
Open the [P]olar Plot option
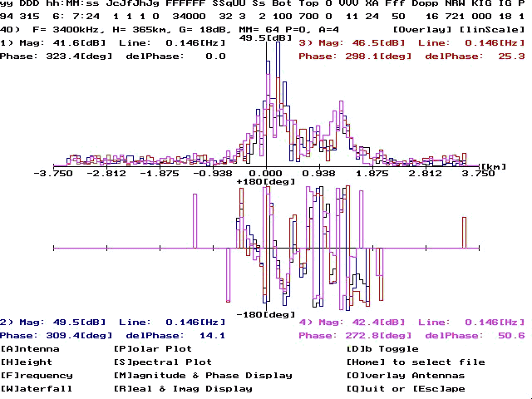coord(153,349)
